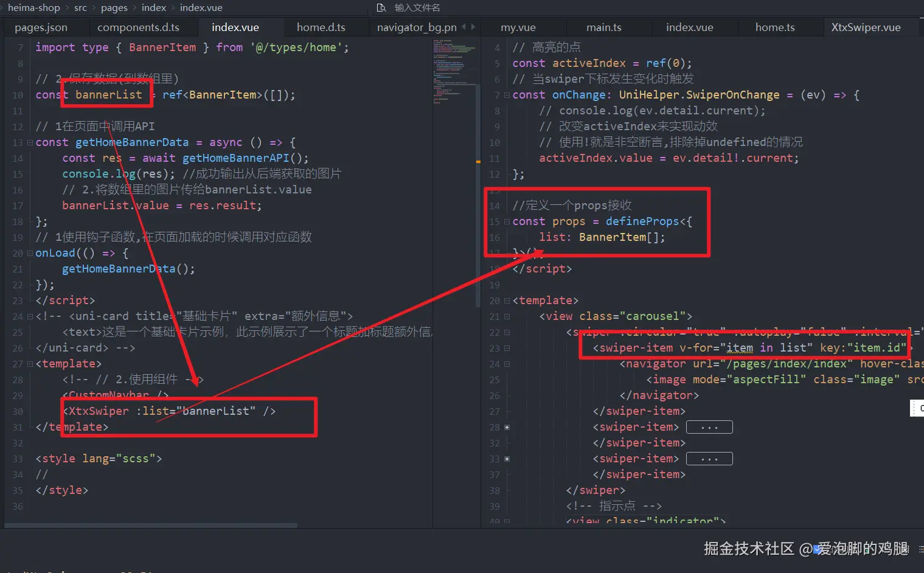Switch to the navigator_bg.pn tab
Viewport: 924px width, 573px height.
(x=417, y=27)
